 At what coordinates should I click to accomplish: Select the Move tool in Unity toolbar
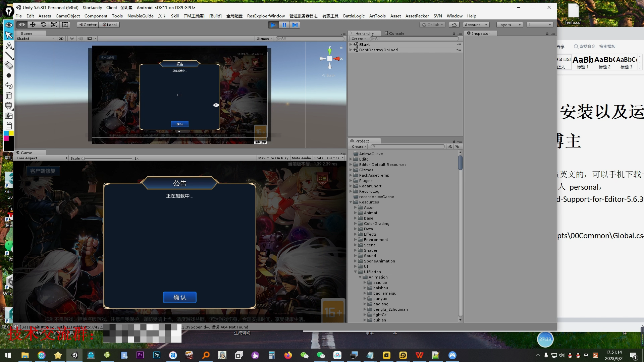coord(33,24)
